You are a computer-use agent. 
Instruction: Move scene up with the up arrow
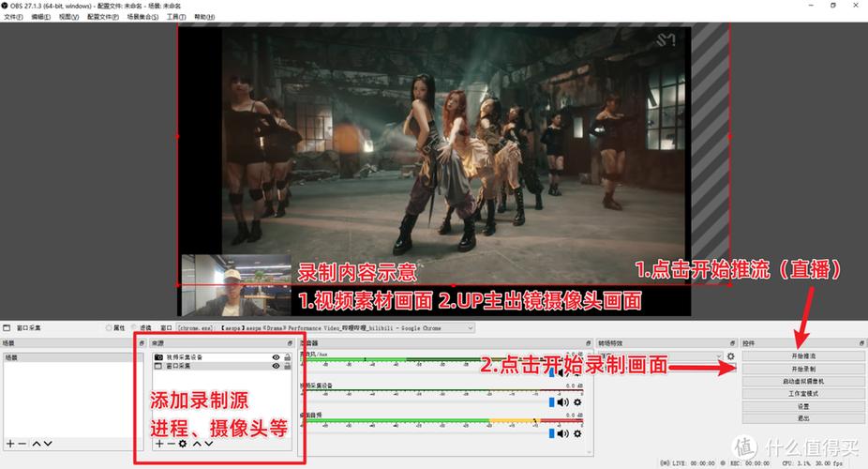pyautogui.click(x=36, y=444)
